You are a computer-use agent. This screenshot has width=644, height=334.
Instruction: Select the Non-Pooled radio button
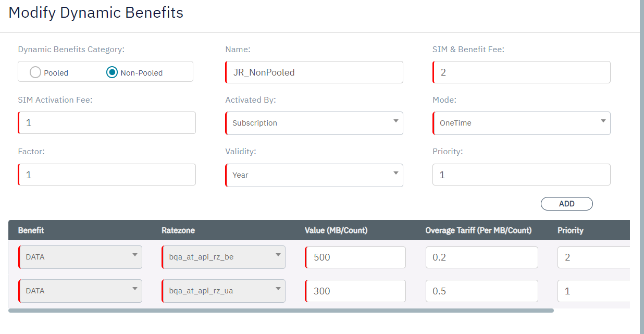[112, 72]
